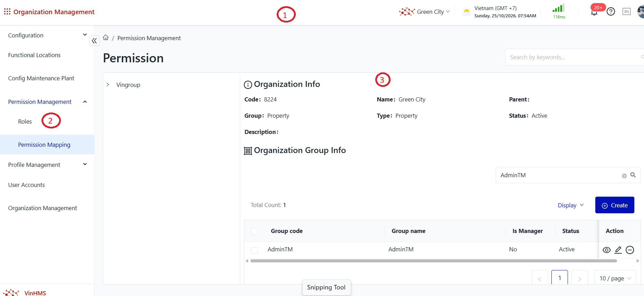Expand the Vingroup tree node
This screenshot has width=644, height=296.
click(x=108, y=84)
